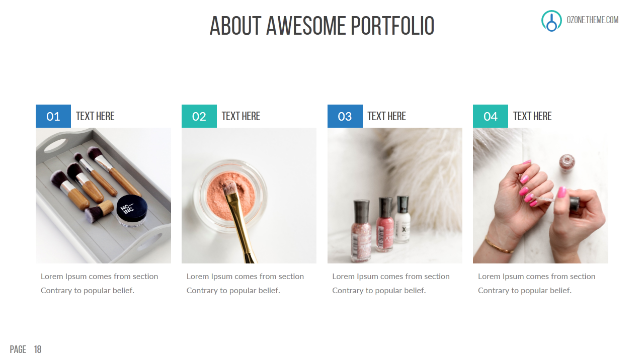The image size is (644, 362).
Task: Select the nail polish bottles photo
Action: (395, 196)
